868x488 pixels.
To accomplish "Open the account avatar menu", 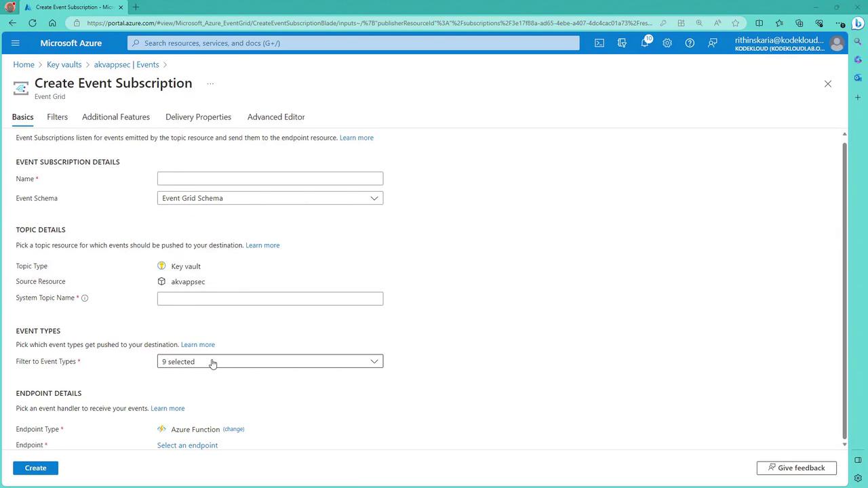I will (837, 43).
